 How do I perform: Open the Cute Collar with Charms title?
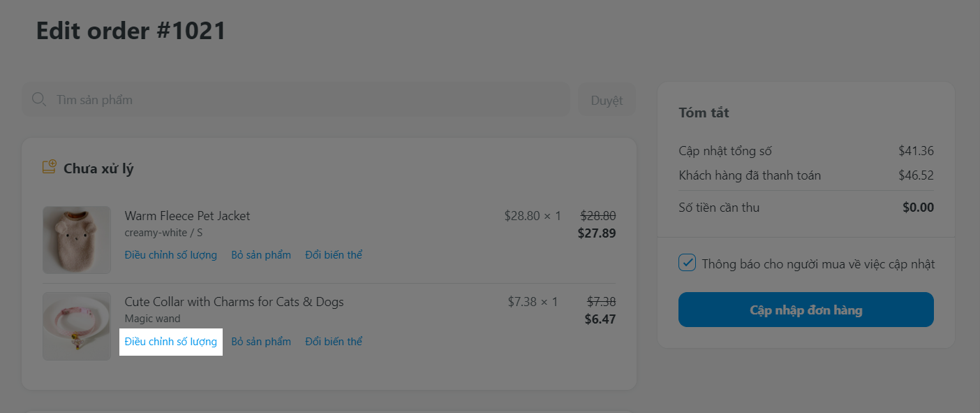click(234, 302)
